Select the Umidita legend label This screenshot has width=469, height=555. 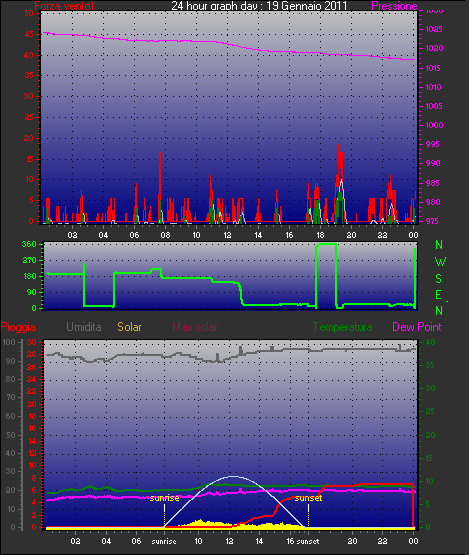[x=84, y=327]
